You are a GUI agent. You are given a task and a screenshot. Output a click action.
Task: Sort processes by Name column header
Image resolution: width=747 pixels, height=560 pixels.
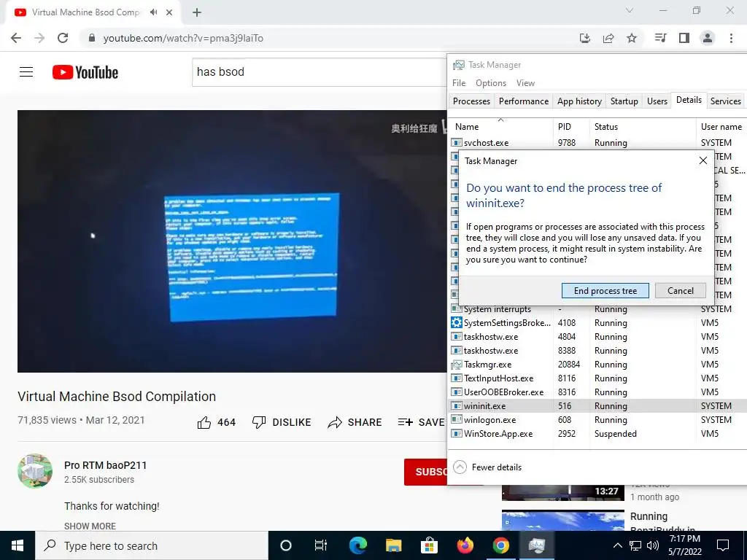(500, 127)
